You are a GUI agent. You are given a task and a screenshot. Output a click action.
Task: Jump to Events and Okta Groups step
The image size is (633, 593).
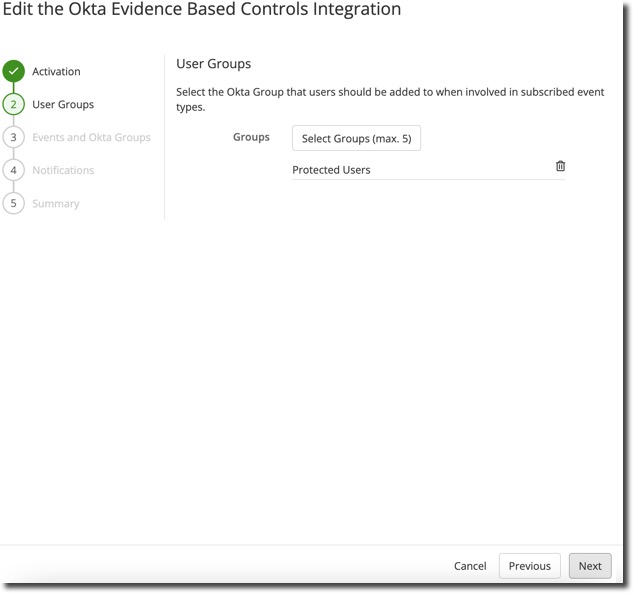tap(91, 137)
